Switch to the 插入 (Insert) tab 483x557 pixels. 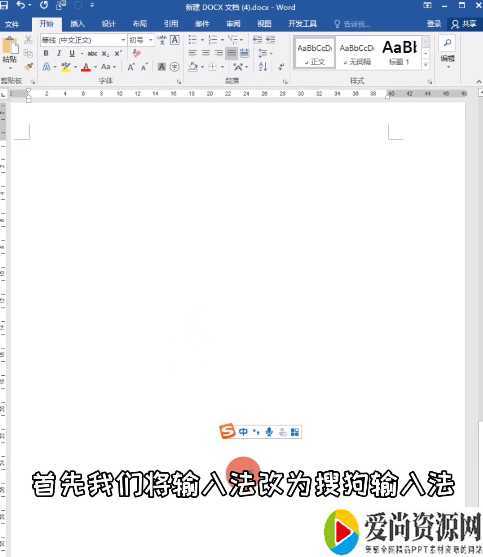pos(77,24)
